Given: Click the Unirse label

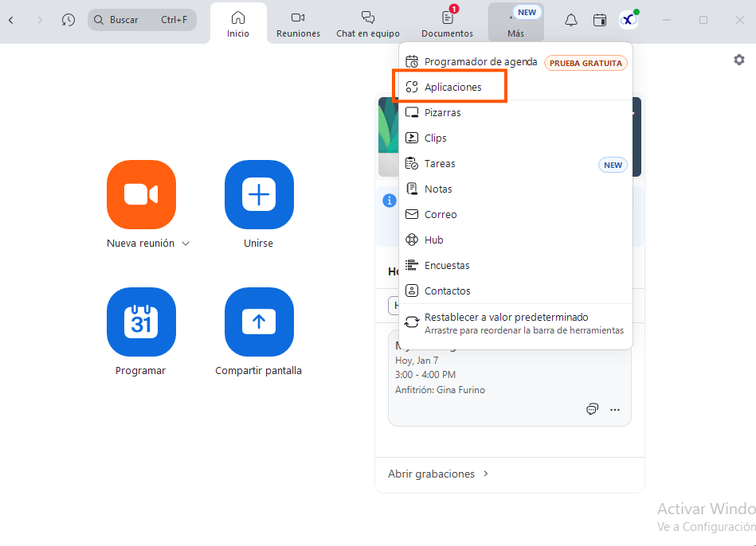Looking at the screenshot, I should 258,244.
